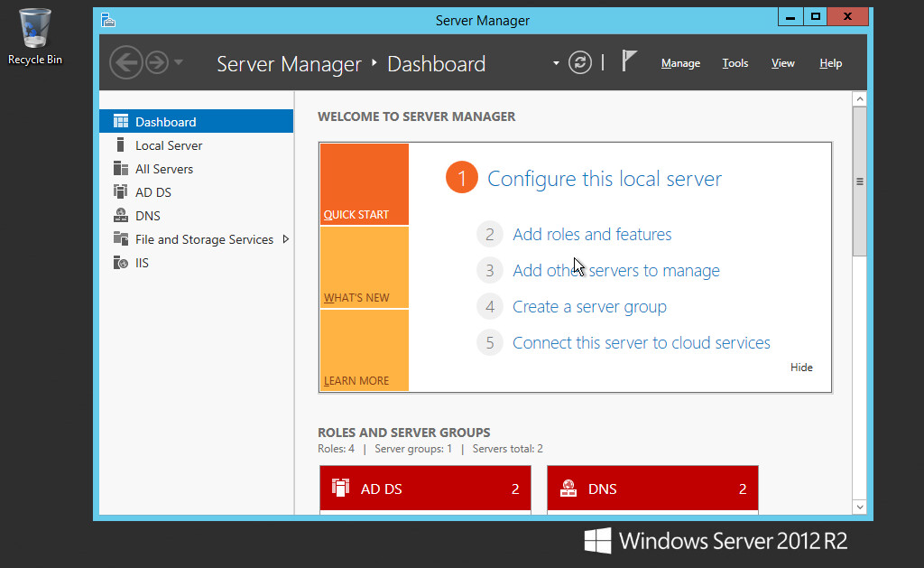Click the step 2 number circle
The height and width of the screenshot is (568, 924).
(490, 234)
